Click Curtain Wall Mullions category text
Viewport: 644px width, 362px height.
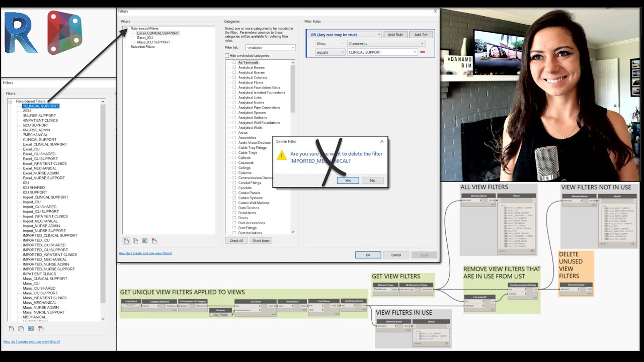click(254, 203)
